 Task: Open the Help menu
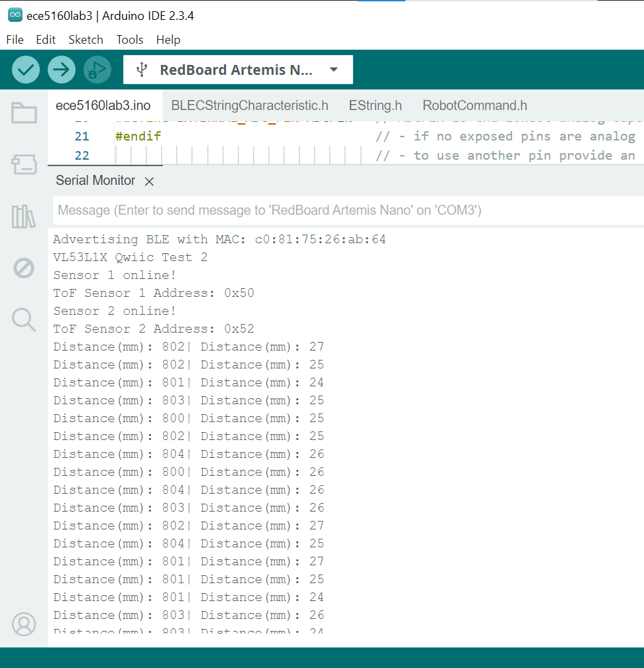point(168,40)
